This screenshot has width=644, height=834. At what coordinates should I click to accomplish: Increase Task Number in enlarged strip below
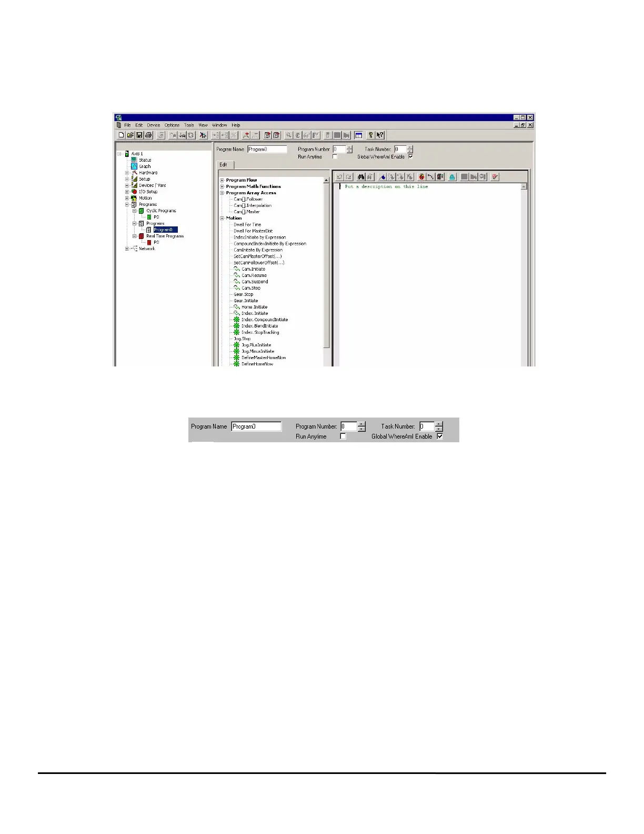[439, 424]
